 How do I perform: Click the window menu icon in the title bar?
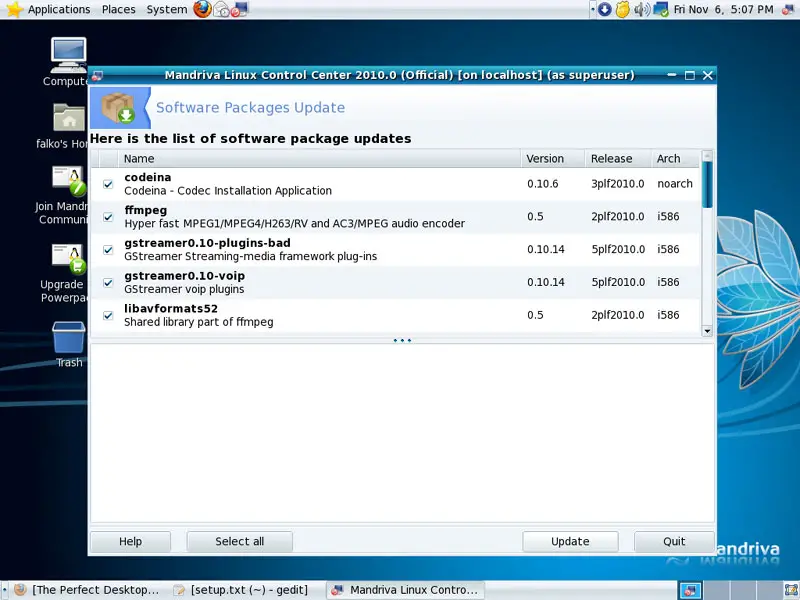coord(97,76)
